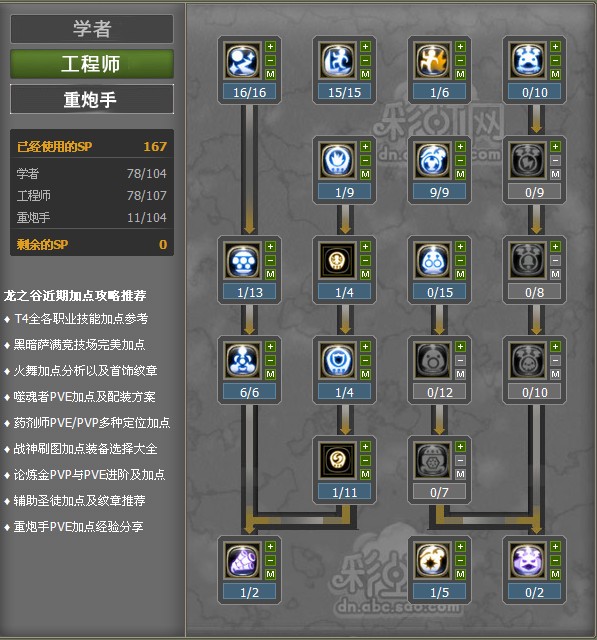This screenshot has width=597, height=640.
Task: Select the spiral skill icon showing 1/11
Action: (x=338, y=460)
